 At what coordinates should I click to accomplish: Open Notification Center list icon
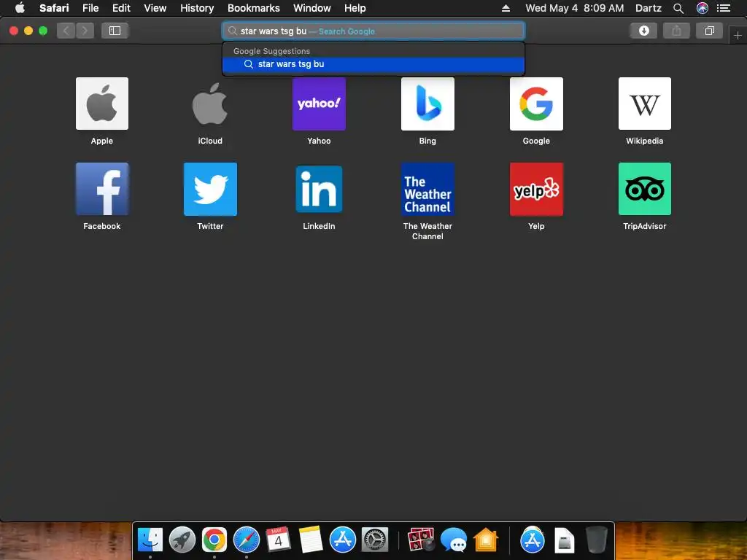pos(724,8)
